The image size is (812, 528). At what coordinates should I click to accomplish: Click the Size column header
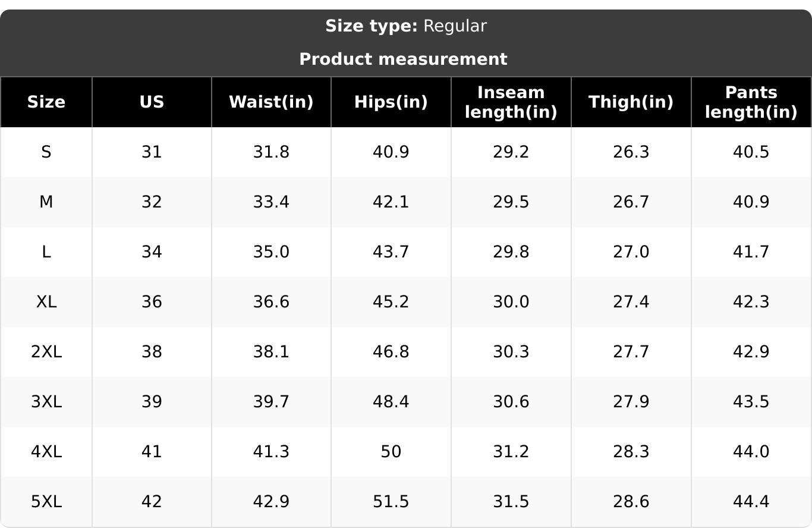46,102
